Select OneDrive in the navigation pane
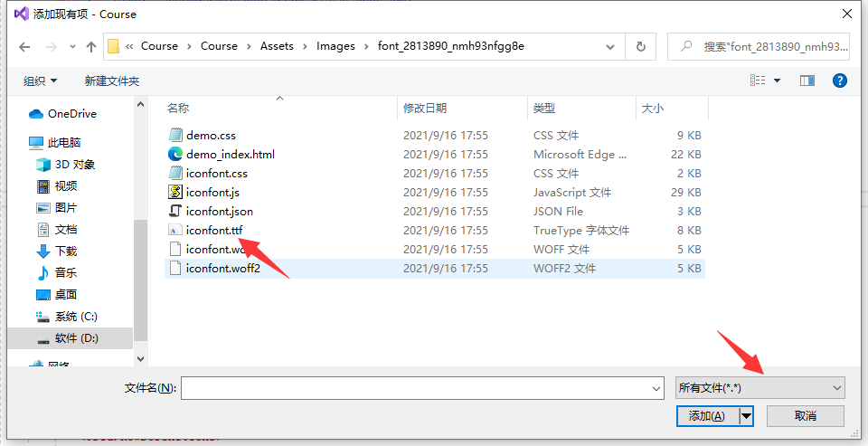 click(62, 114)
